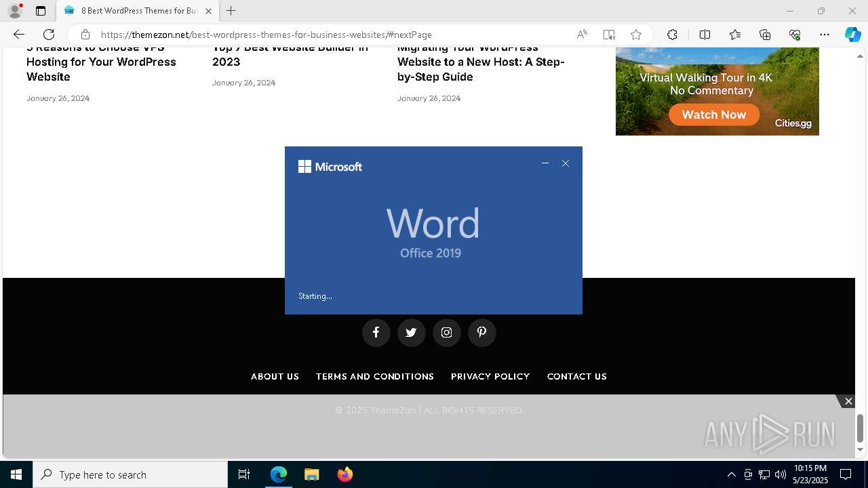868x488 pixels.
Task: Open Browser essentials
Action: (795, 35)
